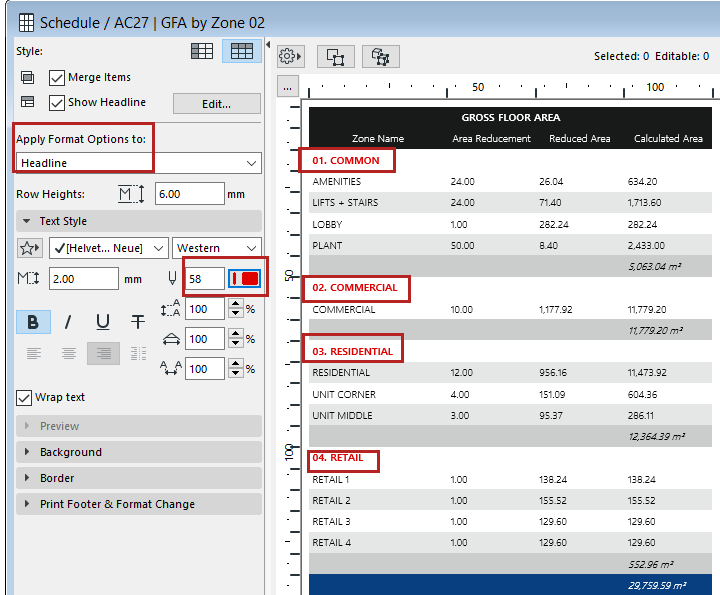Click the Show Headline icon
720x595 pixels.
(x=27, y=101)
